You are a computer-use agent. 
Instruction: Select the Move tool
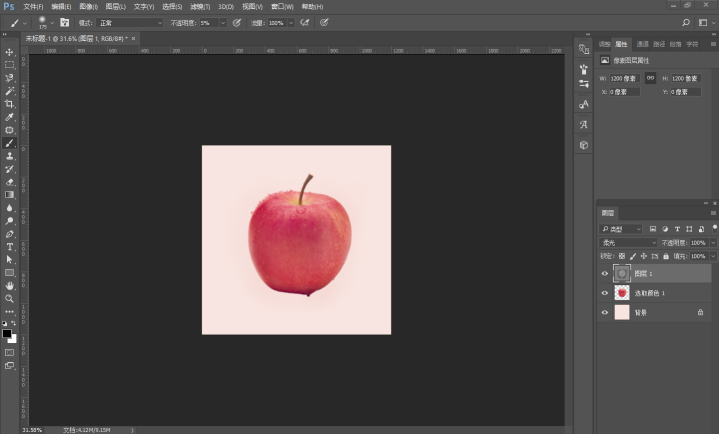[x=9, y=52]
